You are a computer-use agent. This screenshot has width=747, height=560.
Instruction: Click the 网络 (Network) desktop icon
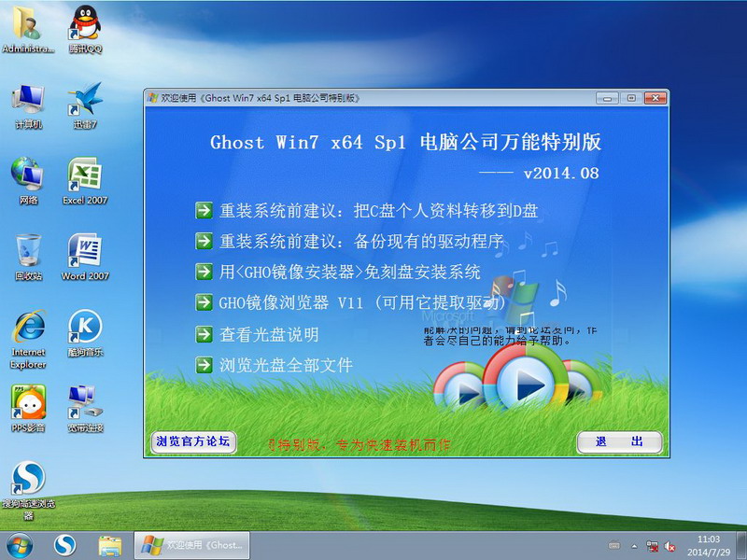coord(29,181)
